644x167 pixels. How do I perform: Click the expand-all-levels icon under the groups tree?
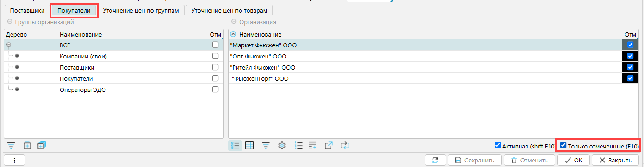click(x=41, y=146)
